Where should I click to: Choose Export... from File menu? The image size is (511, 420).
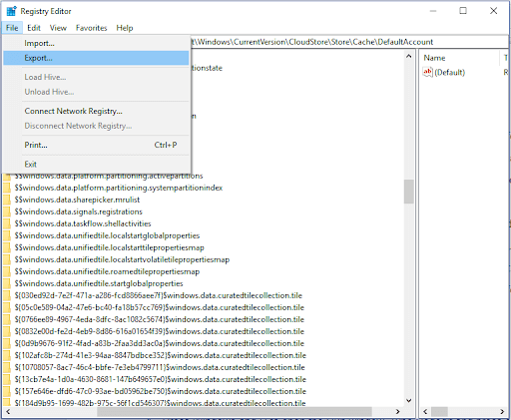[x=96, y=58]
